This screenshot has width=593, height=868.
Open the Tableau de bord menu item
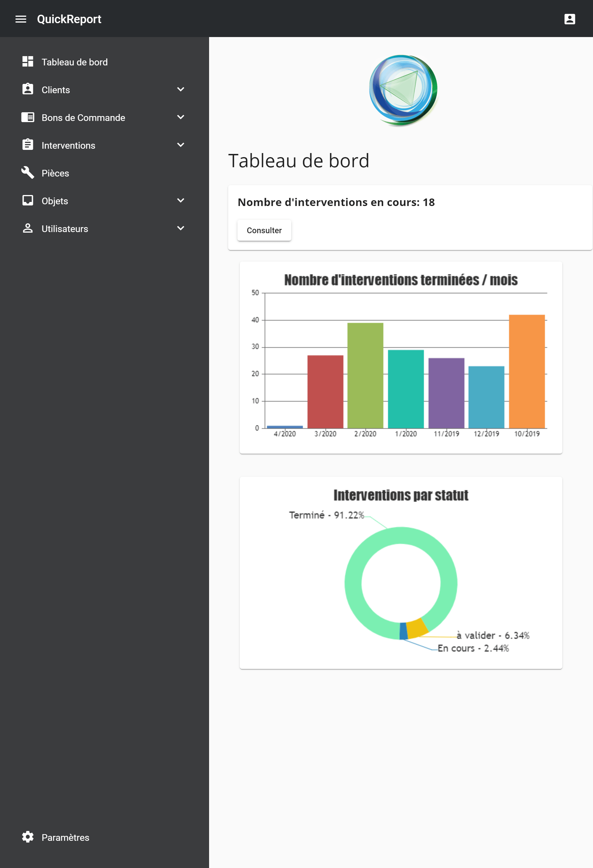pyautogui.click(x=74, y=62)
